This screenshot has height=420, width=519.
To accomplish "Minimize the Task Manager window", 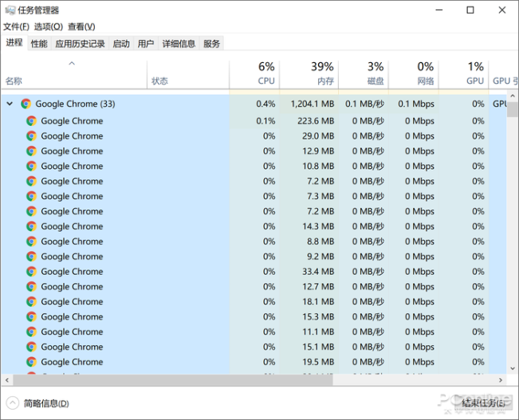I will tap(439, 10).
